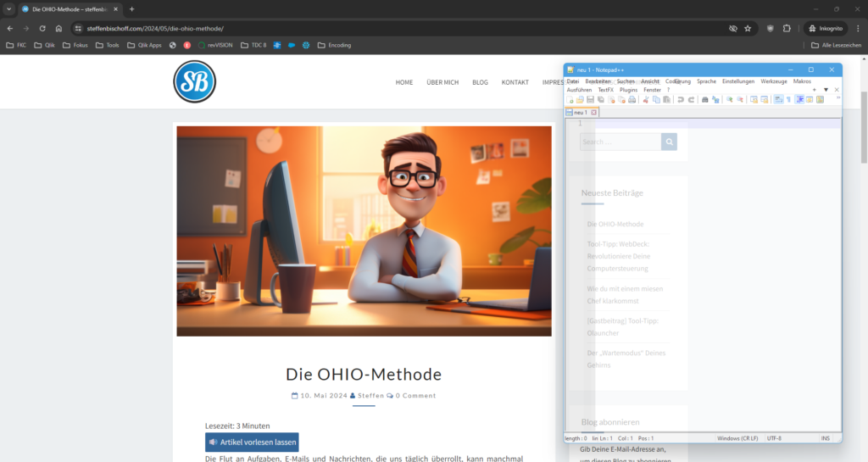This screenshot has width=868, height=462.
Task: Toggle INS mode in Notepad++ status bar
Action: coord(826,438)
